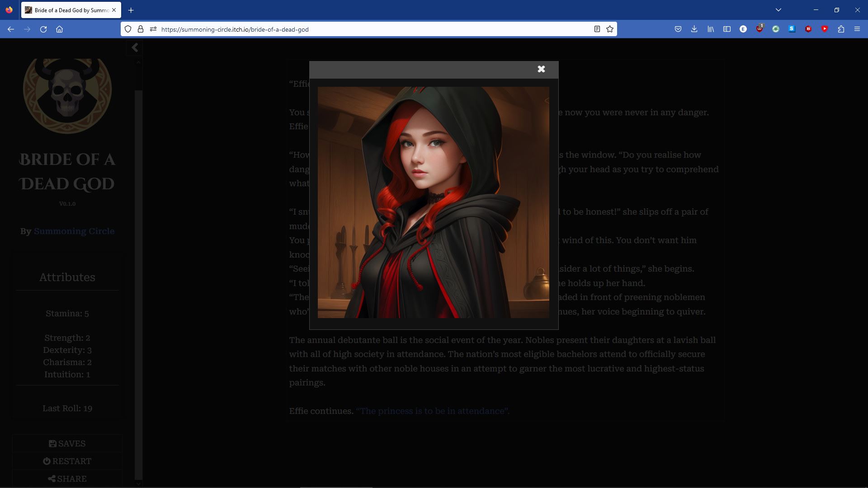Viewport: 868px width, 488px height.
Task: Toggle reader view in the address bar
Action: [x=597, y=29]
